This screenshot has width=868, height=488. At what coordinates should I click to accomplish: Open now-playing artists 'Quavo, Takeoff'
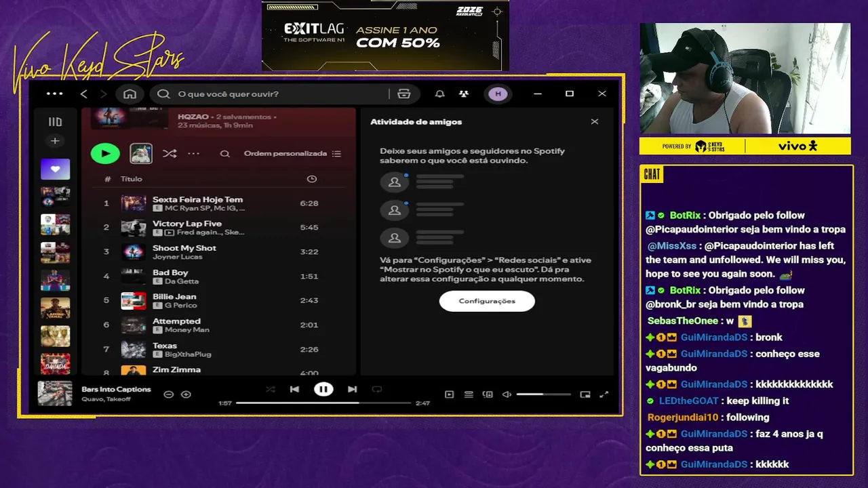click(106, 399)
